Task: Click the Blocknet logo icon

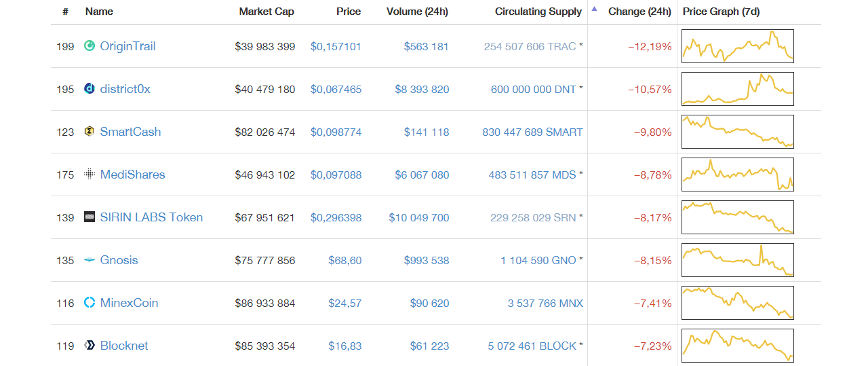Action: (89, 346)
